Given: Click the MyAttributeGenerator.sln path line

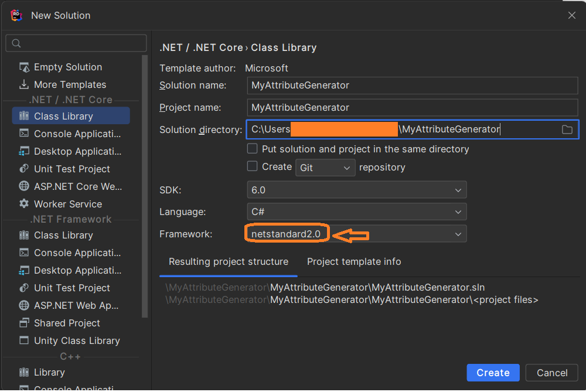Looking at the screenshot, I should pyautogui.click(x=325, y=287).
